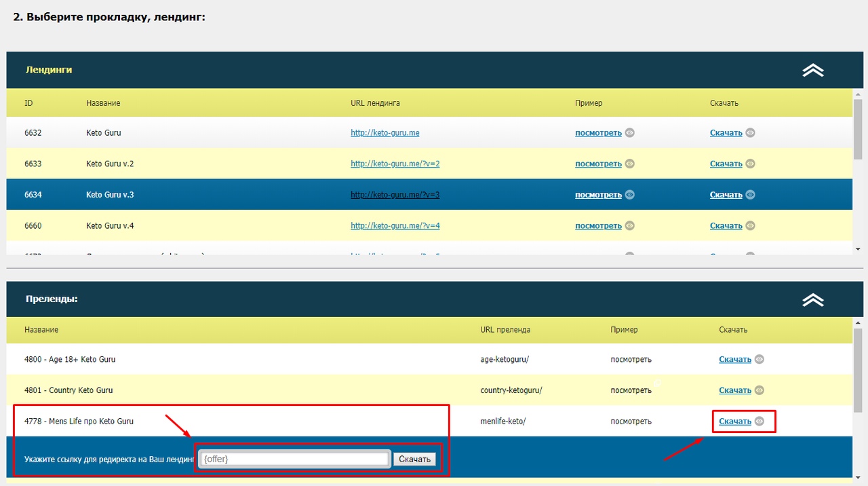Click the "ID" column header
This screenshot has width=868, height=486.
coord(28,103)
